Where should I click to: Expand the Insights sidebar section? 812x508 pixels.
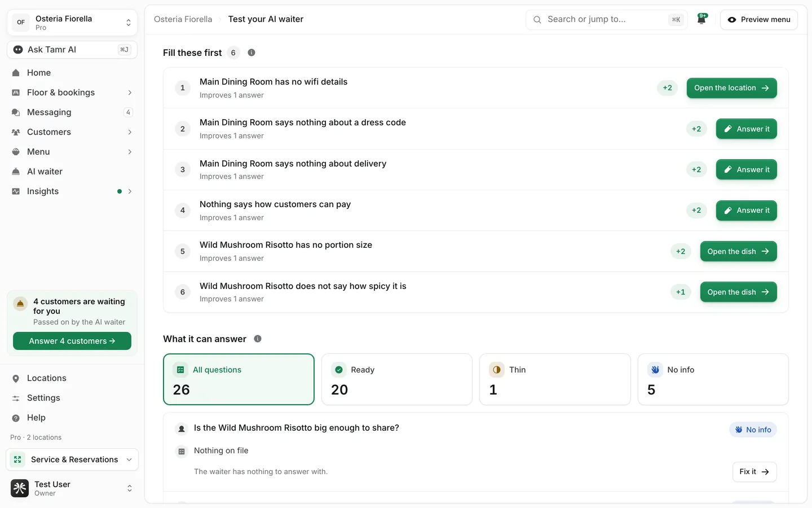click(130, 191)
